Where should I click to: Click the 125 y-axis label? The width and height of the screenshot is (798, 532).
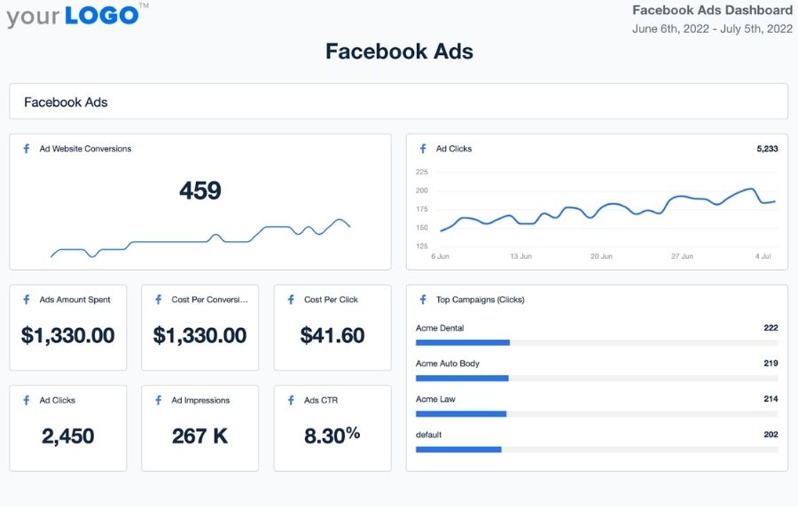tap(422, 246)
